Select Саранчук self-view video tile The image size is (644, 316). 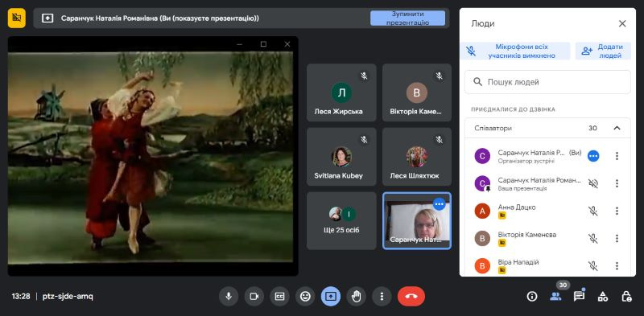417,221
